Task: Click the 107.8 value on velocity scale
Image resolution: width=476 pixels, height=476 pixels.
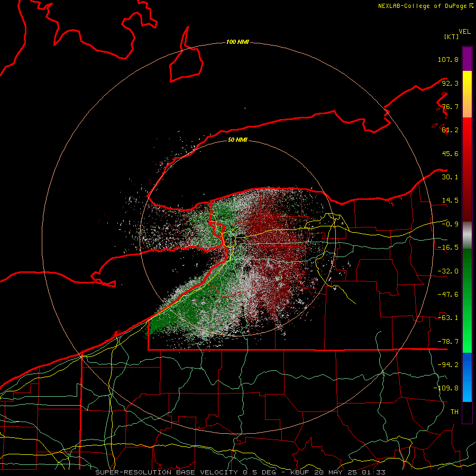Action: tap(448, 59)
